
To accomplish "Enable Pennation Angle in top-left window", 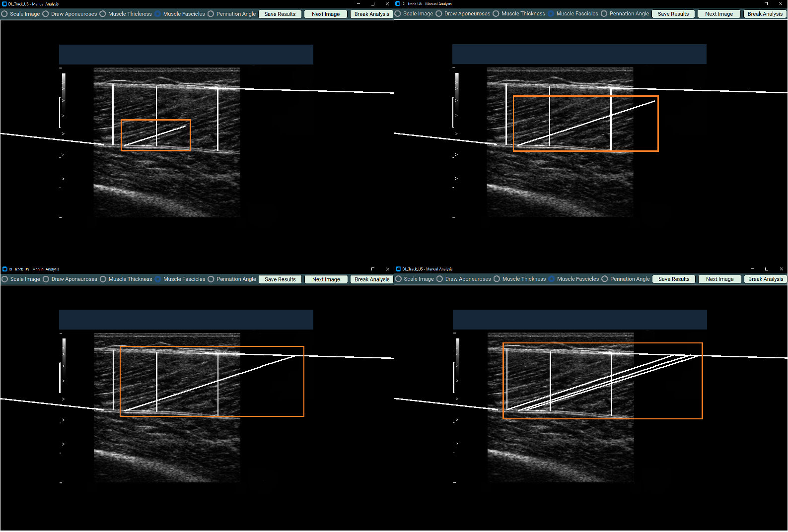I will 211,14.
